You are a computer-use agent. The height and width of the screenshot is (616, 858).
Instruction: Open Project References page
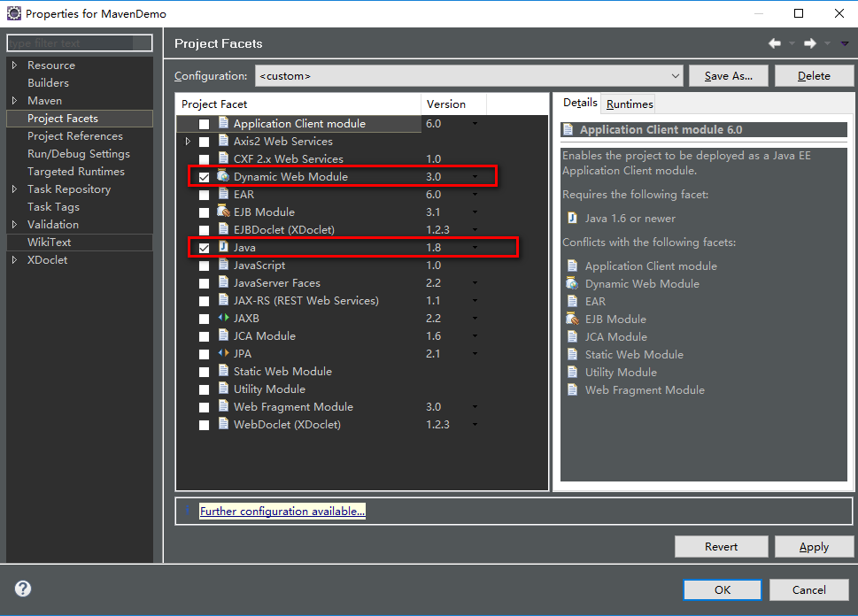click(x=75, y=135)
